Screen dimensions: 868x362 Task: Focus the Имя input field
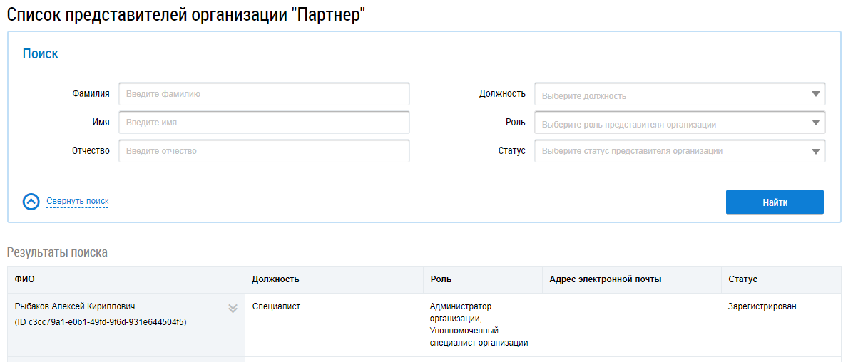coord(264,123)
